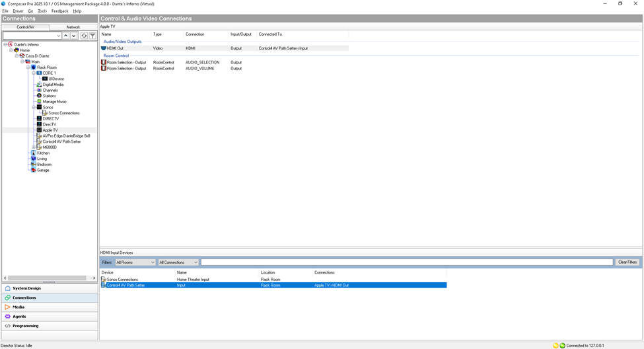Click the Stations icon in tree
The height and width of the screenshot is (349, 644).
[x=39, y=96]
